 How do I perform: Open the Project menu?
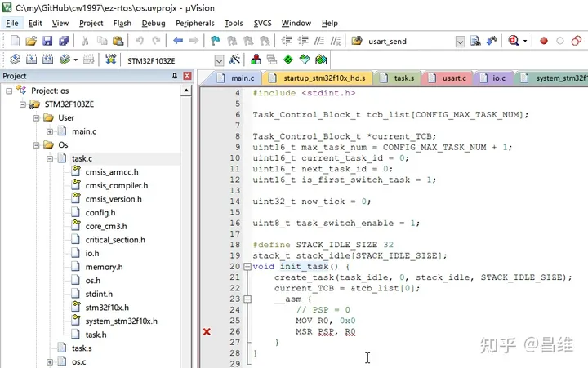[x=91, y=23]
